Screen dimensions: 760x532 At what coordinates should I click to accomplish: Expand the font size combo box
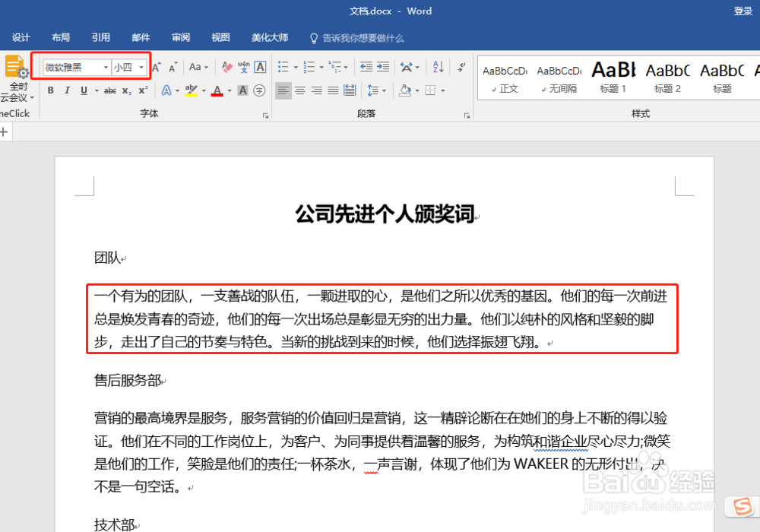coord(141,67)
